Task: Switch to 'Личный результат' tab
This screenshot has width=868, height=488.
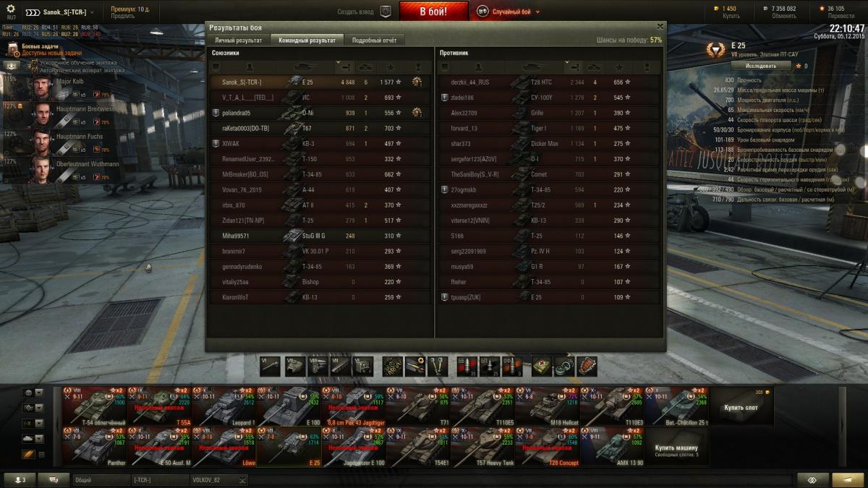Action: [238, 40]
